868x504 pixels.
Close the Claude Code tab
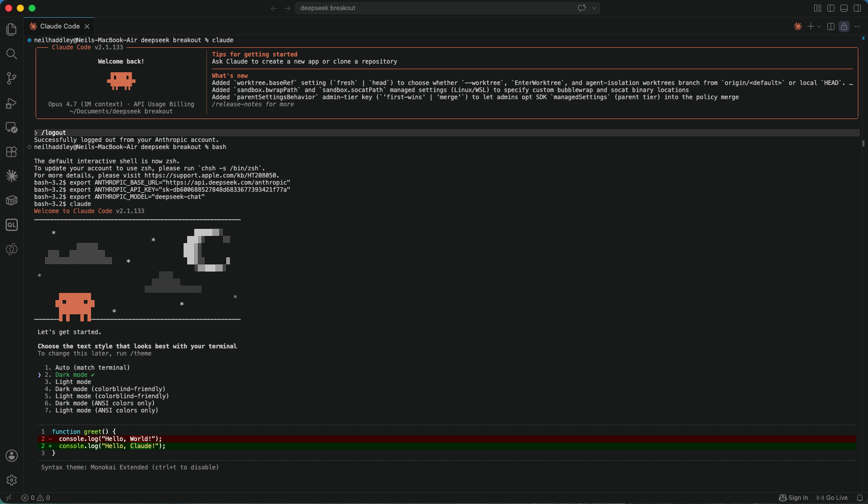[87, 26]
